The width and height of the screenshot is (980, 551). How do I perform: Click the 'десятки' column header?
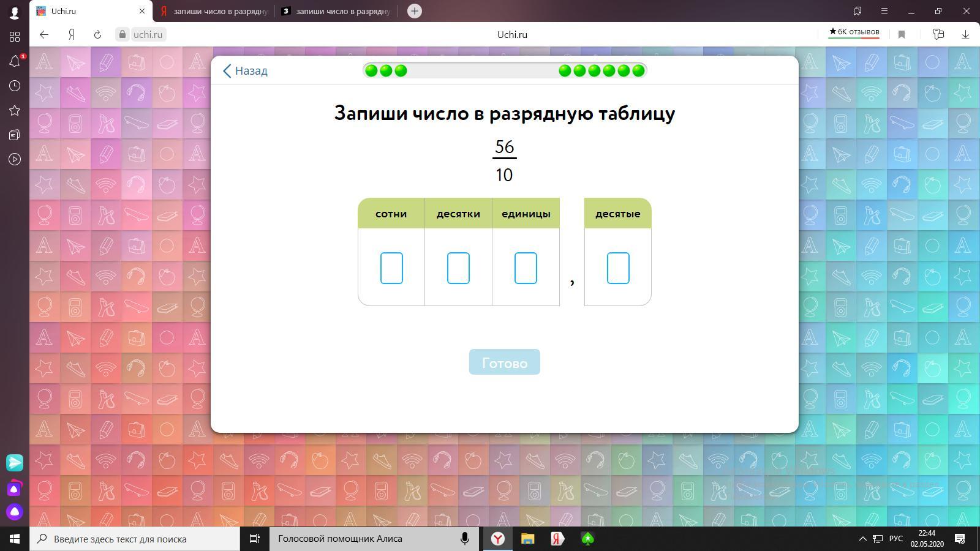(458, 214)
